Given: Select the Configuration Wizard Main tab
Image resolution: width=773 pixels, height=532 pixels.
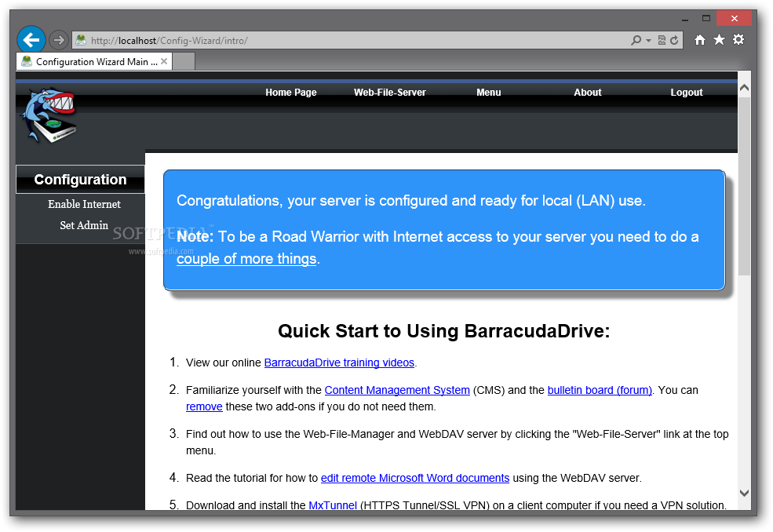Looking at the screenshot, I should [x=94, y=62].
